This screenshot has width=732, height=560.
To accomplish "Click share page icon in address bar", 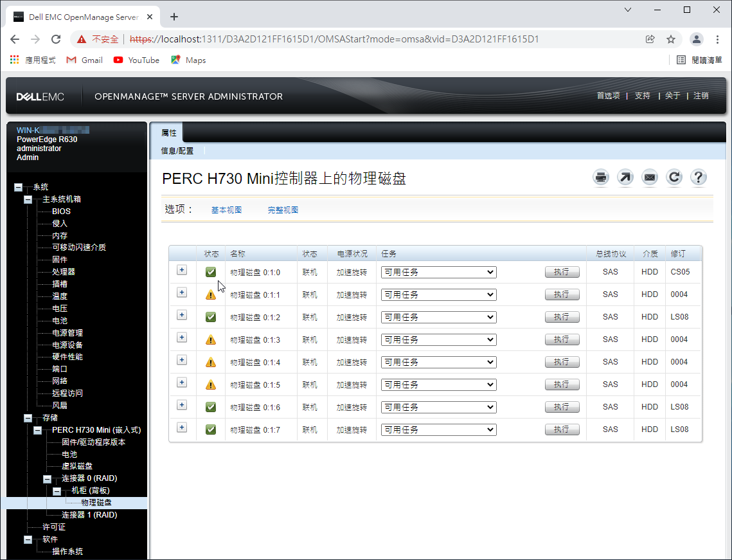I will [650, 39].
